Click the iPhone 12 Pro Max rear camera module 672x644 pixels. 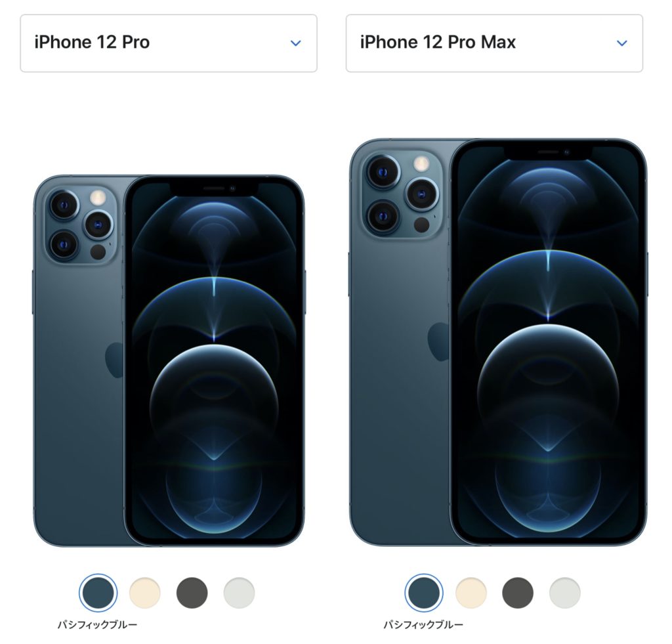402,194
